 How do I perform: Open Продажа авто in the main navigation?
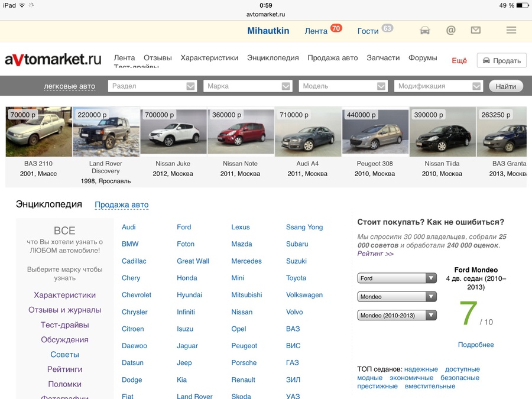tap(332, 58)
